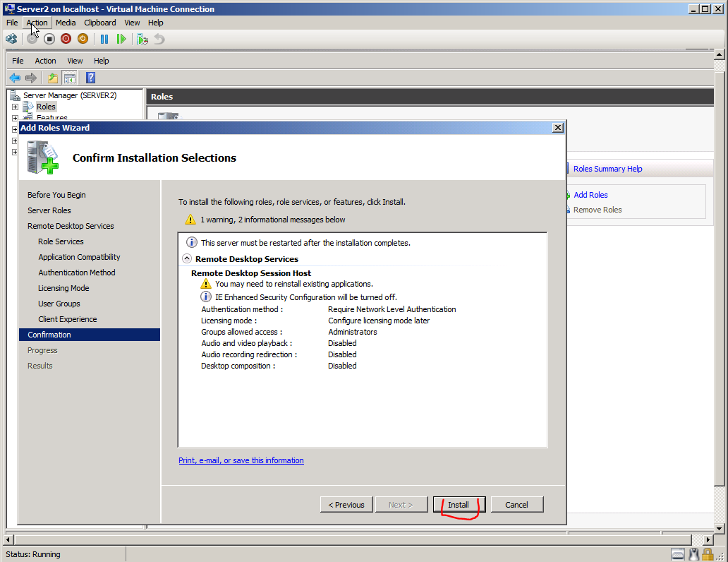Toggle Show/Hide Console Tree icon
Screen dimensions: 728x562
tap(70, 78)
